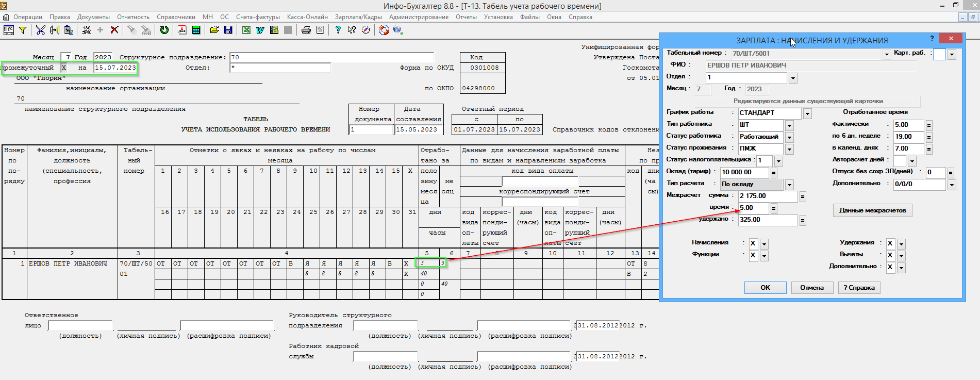
Task: Open the Тип работника dropdown
Action: (x=789, y=125)
